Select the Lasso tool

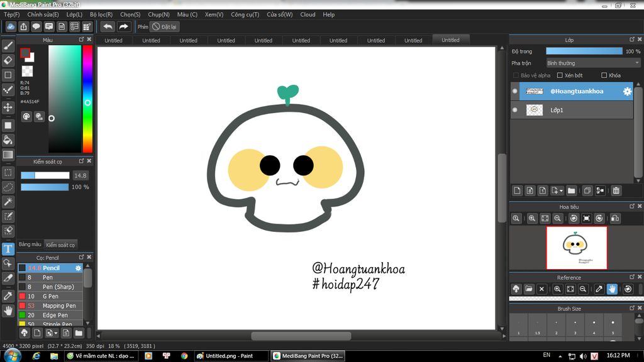coord(8,187)
